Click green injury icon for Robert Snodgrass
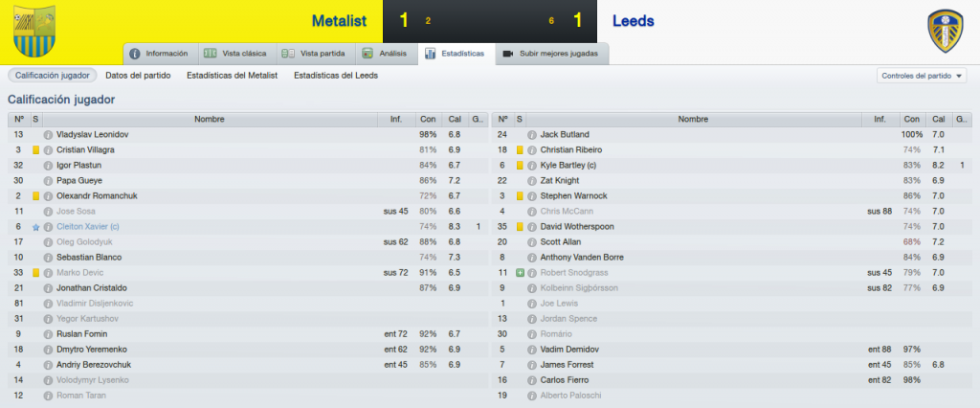The width and height of the screenshot is (980, 408). click(x=520, y=273)
